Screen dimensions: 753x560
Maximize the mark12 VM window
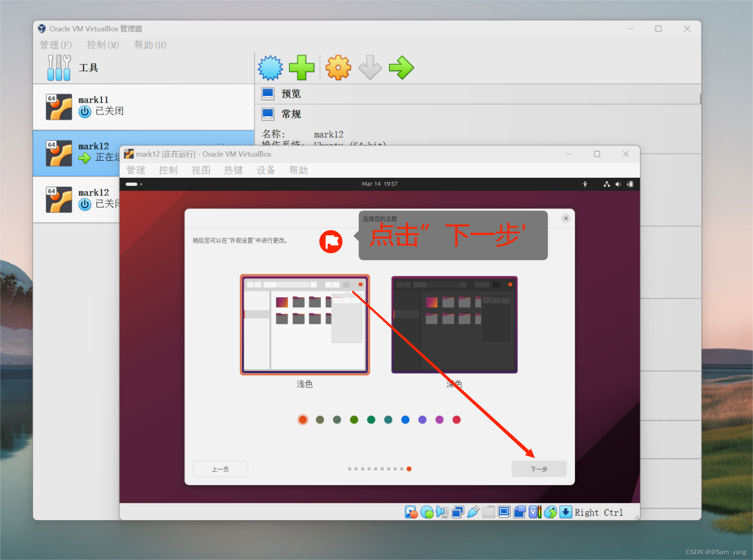pyautogui.click(x=597, y=154)
